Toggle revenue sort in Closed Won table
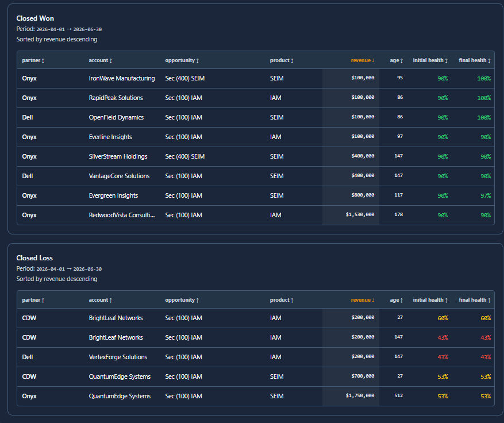 (363, 60)
